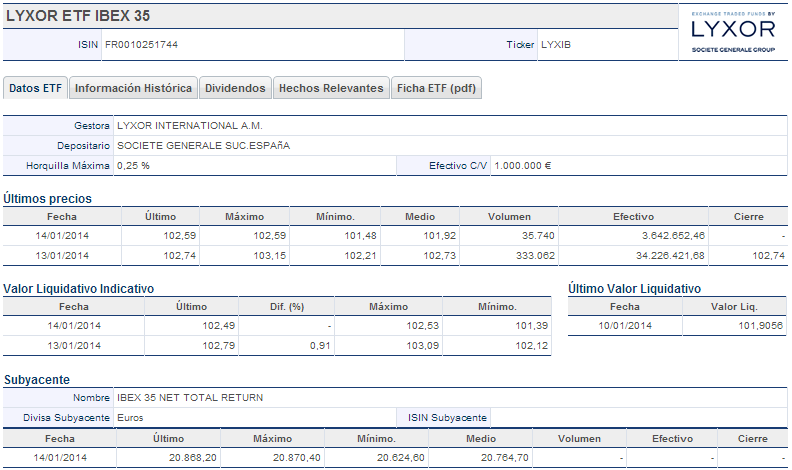792x470 pixels.
Task: Click Valor Liq. value 101,9056
Action: pyautogui.click(x=760, y=326)
